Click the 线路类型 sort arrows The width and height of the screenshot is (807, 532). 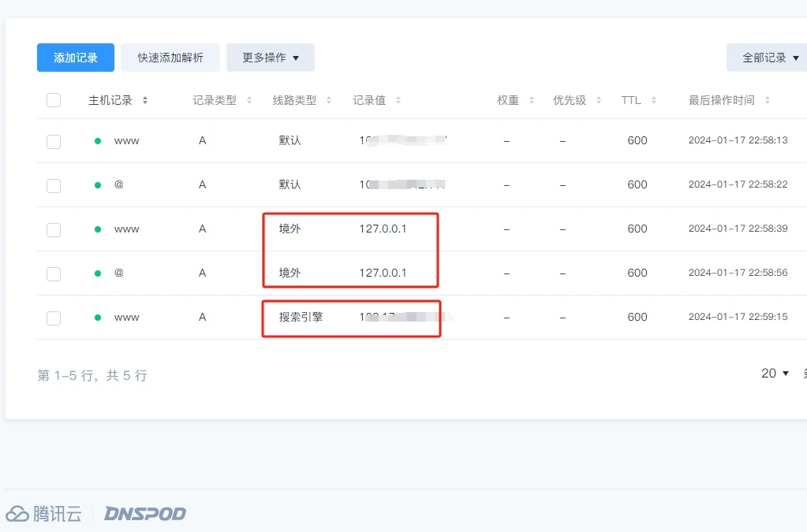pos(329,101)
